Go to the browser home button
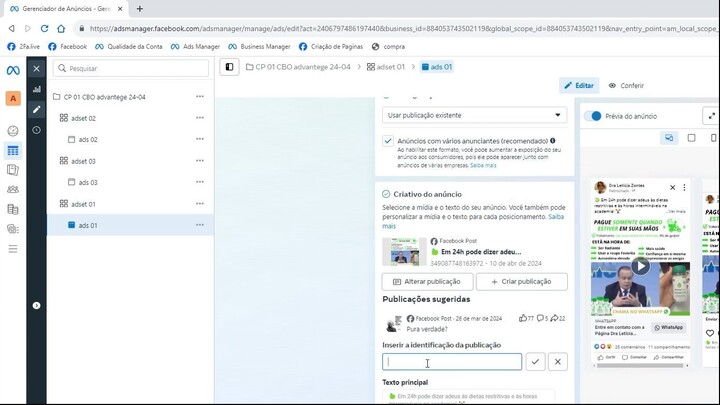 pos(61,28)
